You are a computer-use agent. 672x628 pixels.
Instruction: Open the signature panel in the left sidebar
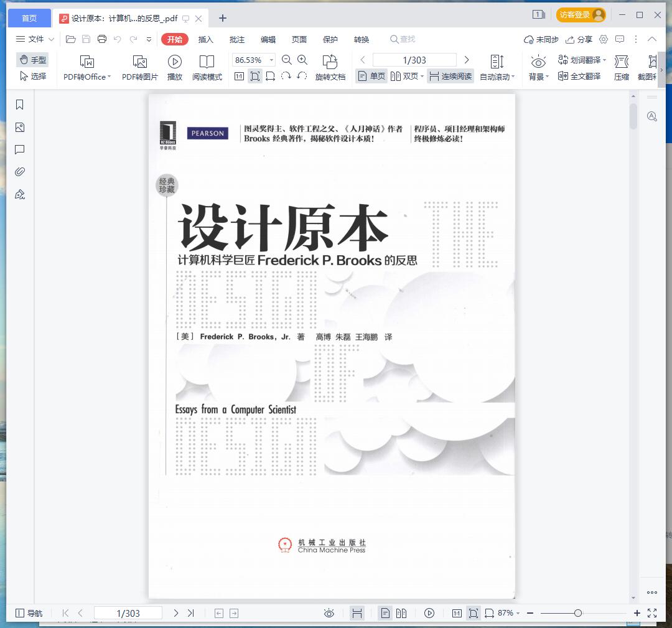20,195
